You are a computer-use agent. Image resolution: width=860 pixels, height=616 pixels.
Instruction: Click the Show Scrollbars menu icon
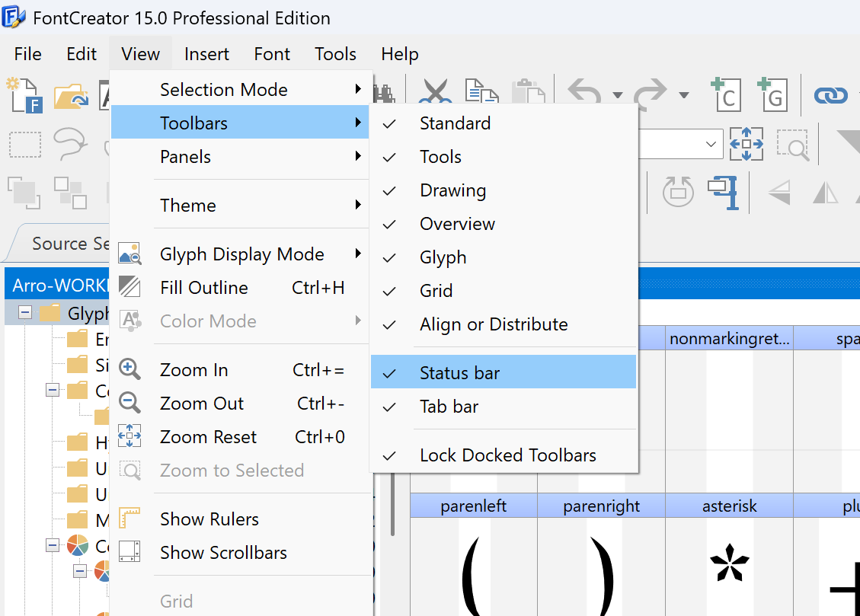pyautogui.click(x=129, y=551)
